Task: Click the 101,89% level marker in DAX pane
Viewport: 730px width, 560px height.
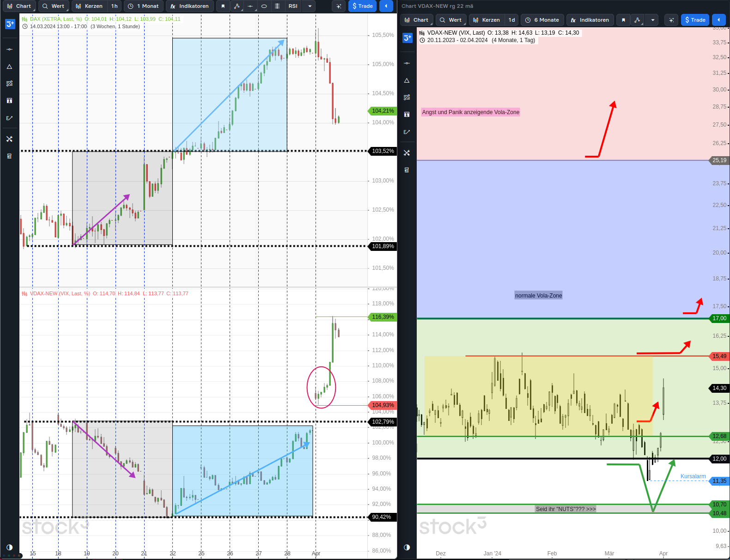Action: tap(383, 246)
